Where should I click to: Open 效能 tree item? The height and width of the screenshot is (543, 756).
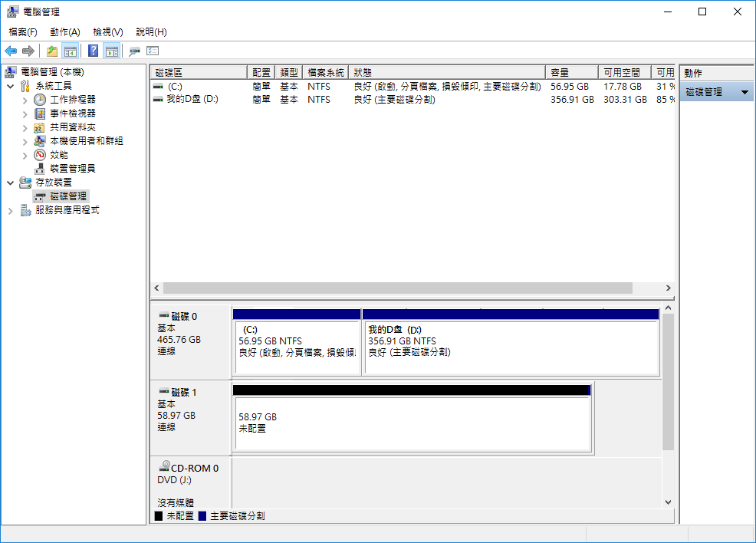(x=59, y=155)
